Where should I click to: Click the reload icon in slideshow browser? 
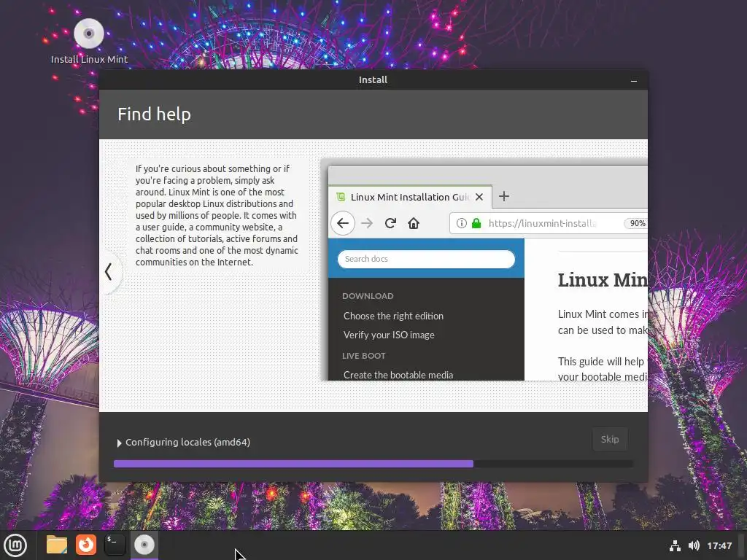coord(390,223)
